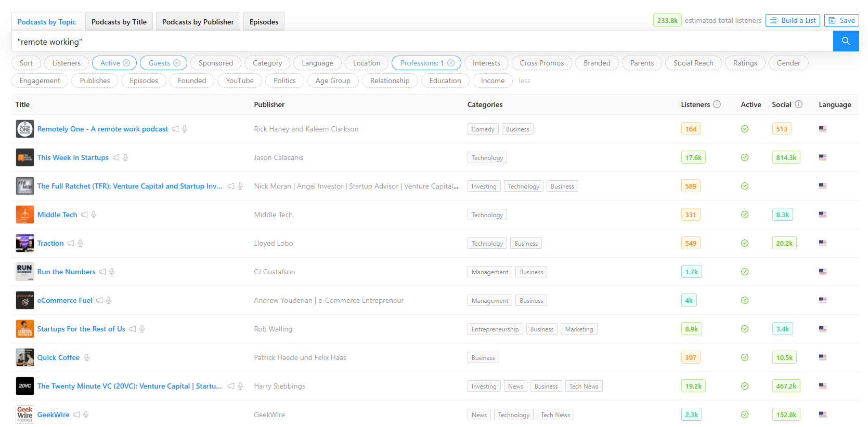Click the info icon beside Social header
This screenshot has height=427, width=868.
coord(798,104)
